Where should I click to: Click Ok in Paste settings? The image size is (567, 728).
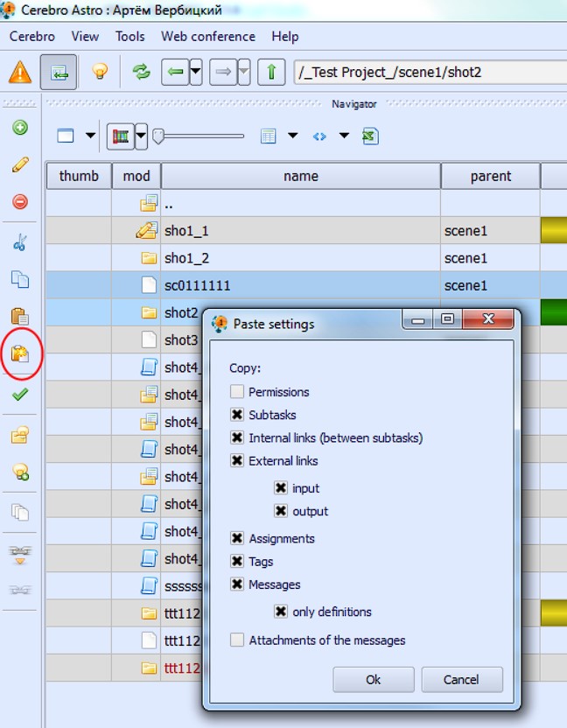coord(374,680)
